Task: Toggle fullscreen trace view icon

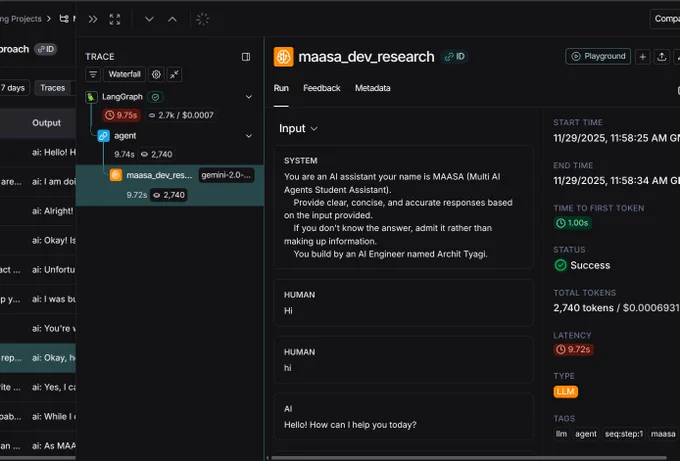Action: (115, 19)
